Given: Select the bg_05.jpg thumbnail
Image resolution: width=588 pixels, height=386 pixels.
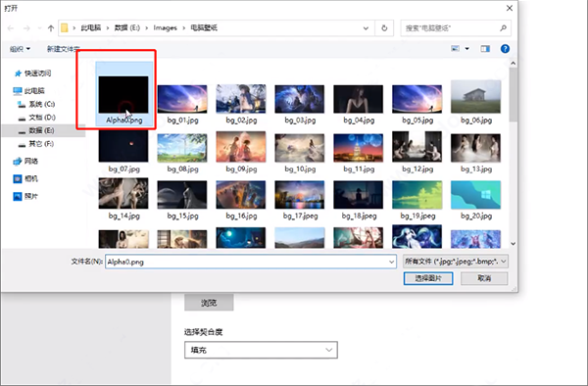Looking at the screenshot, I should pos(417,99).
